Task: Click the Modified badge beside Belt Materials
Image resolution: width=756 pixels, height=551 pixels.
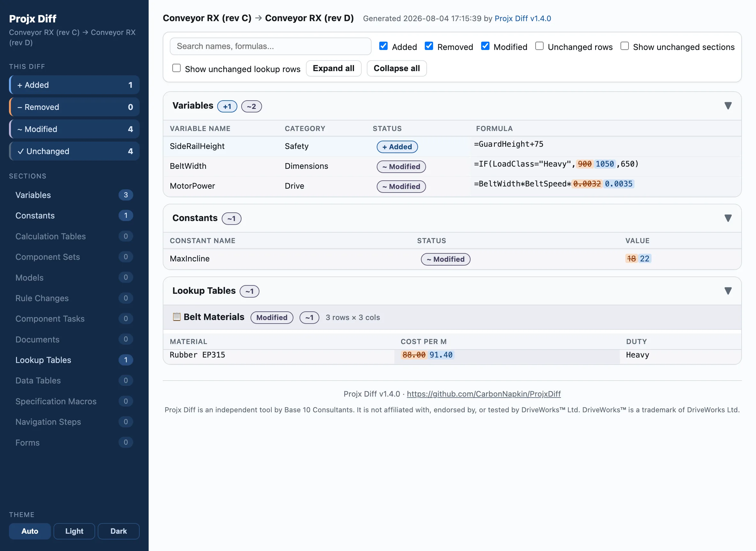Action: tap(271, 317)
